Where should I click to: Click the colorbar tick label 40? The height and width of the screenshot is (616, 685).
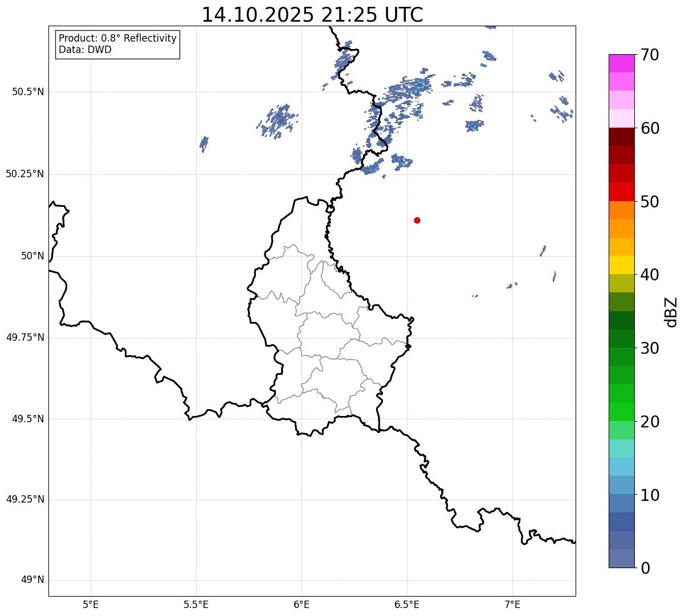[x=649, y=275]
